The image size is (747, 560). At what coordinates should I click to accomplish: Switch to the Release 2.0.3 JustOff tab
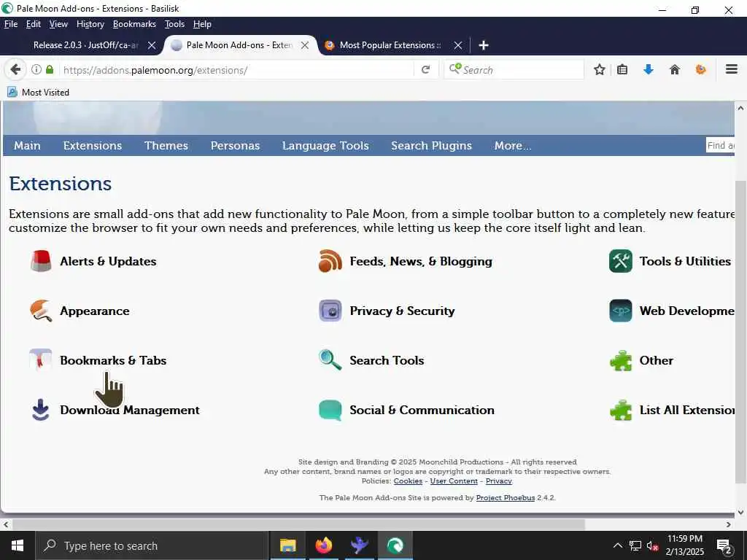(86, 45)
